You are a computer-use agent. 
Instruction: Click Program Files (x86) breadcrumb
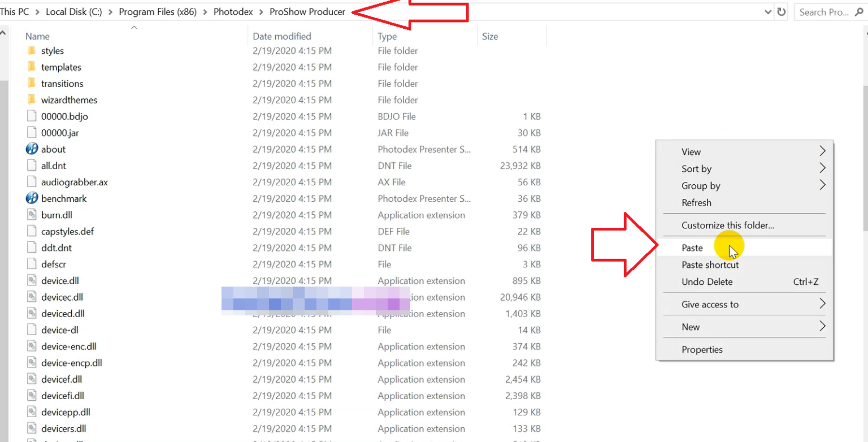[158, 12]
